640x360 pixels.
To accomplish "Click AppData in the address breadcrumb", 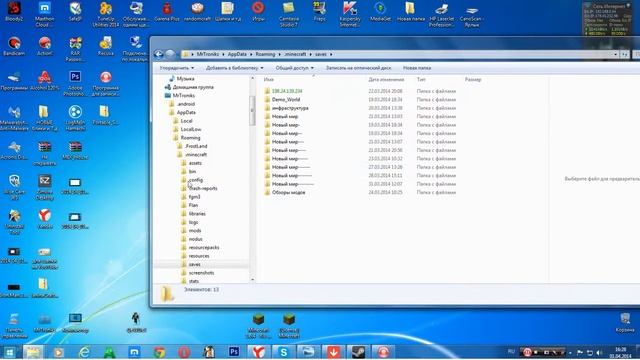I will coord(237,54).
